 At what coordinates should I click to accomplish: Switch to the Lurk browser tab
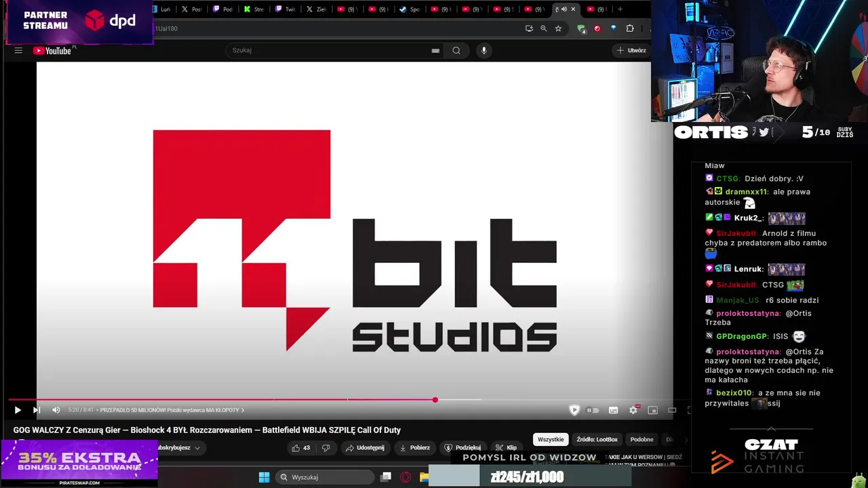163,9
